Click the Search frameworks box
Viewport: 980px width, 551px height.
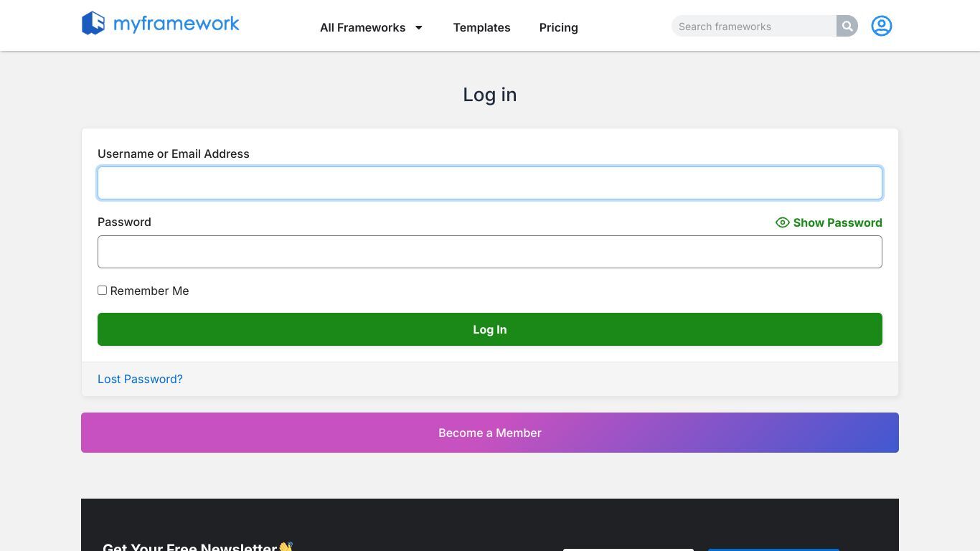754,27
